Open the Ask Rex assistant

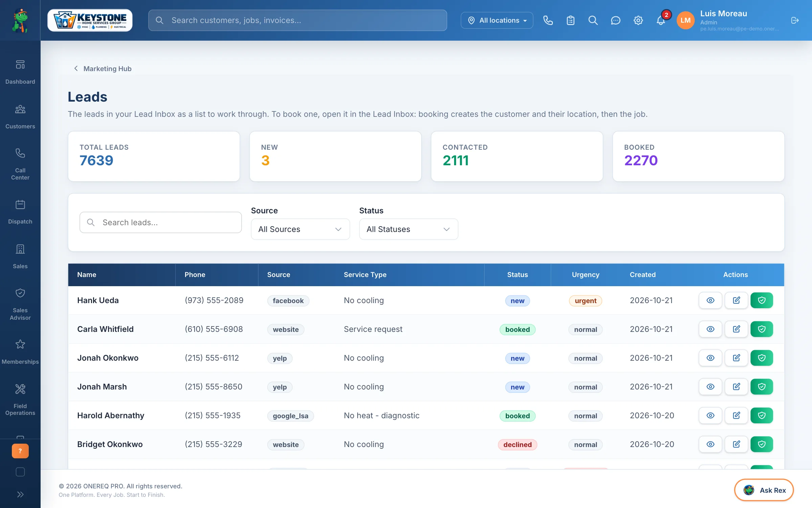coord(764,490)
